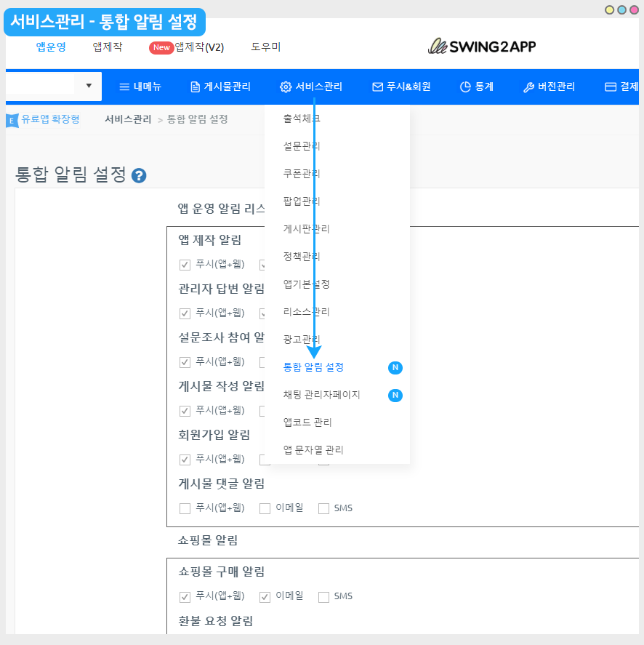644x645 pixels.
Task: Click 서비스관리 in the breadcrumb
Action: click(128, 119)
